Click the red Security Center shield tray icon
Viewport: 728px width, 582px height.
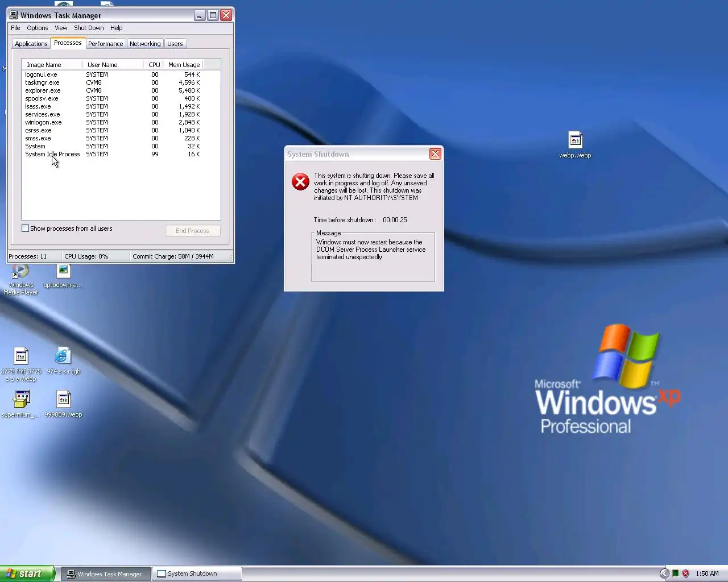pos(685,573)
